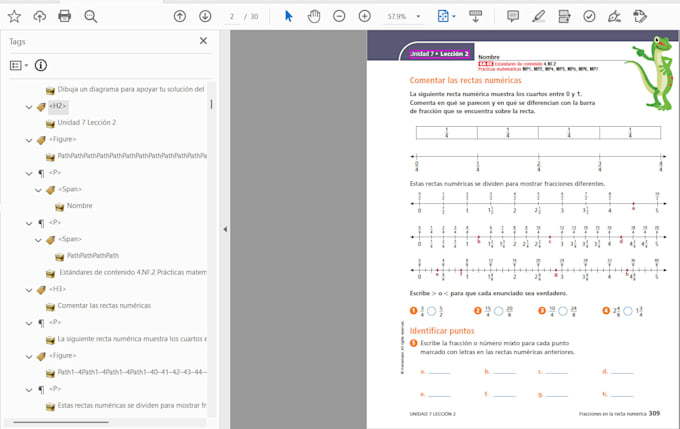
Task: Go to previous page arrow
Action: tap(180, 16)
